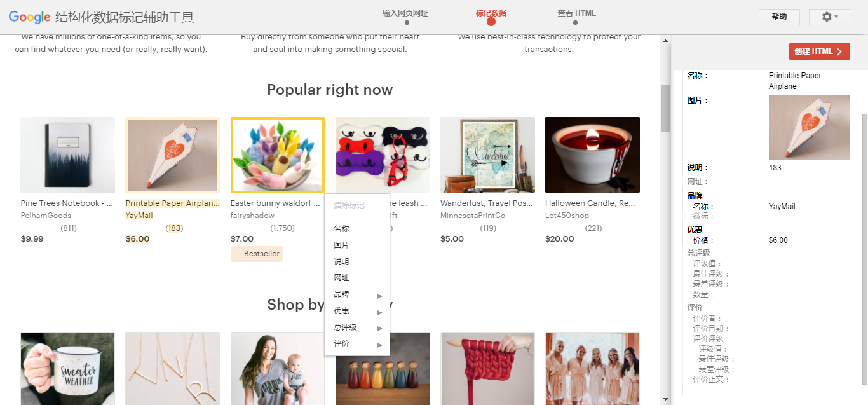The image size is (868, 405).
Task: Click the Sweater Weather mug image
Action: [x=68, y=369]
